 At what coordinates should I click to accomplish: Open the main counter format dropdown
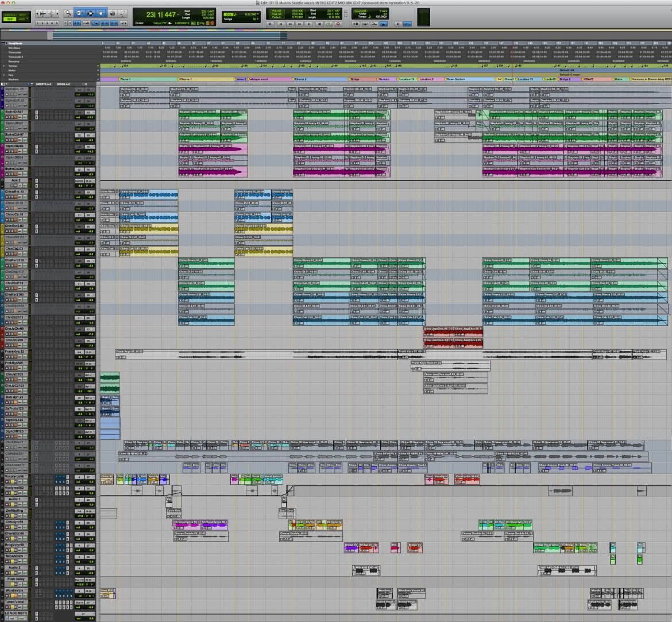(x=177, y=15)
